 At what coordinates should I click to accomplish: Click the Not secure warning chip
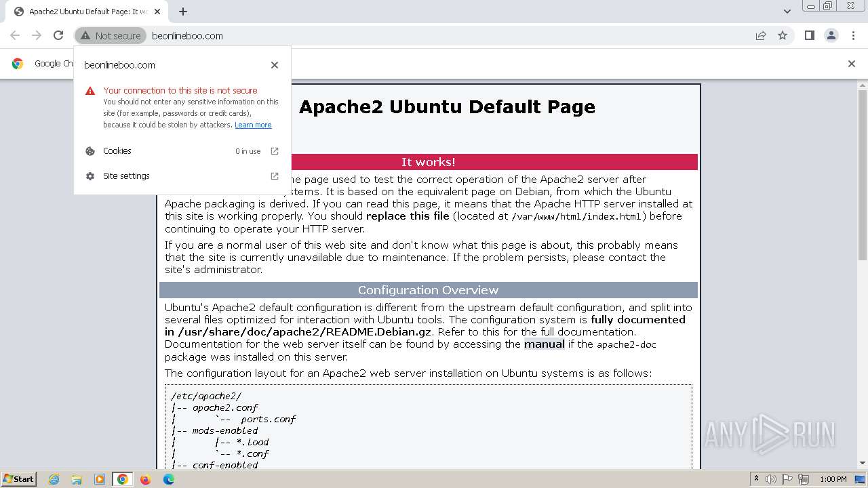pos(111,35)
